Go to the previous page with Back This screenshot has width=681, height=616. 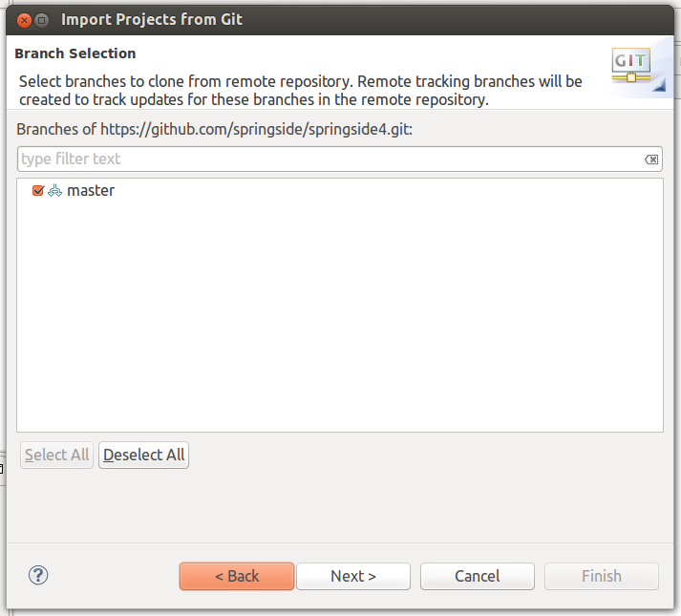point(237,576)
